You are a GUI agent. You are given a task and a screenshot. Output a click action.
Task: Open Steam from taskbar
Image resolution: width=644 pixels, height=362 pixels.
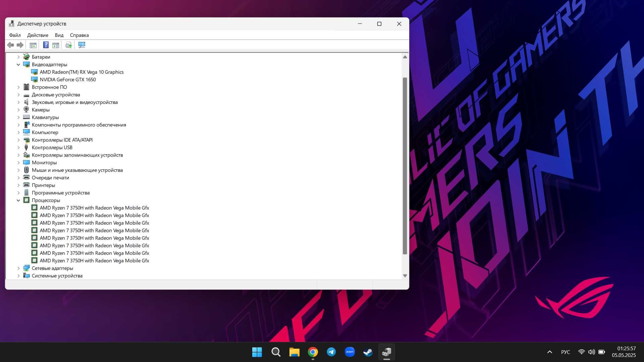point(368,352)
